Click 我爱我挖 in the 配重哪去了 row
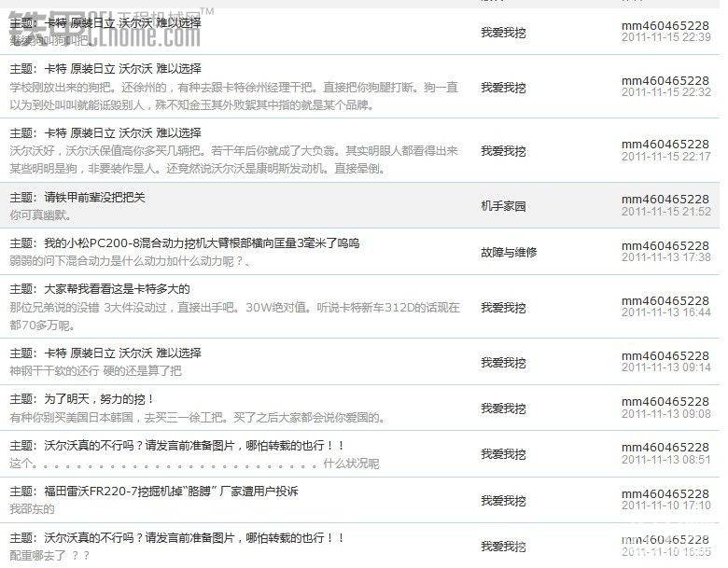This screenshot has width=728, height=568. point(503,547)
